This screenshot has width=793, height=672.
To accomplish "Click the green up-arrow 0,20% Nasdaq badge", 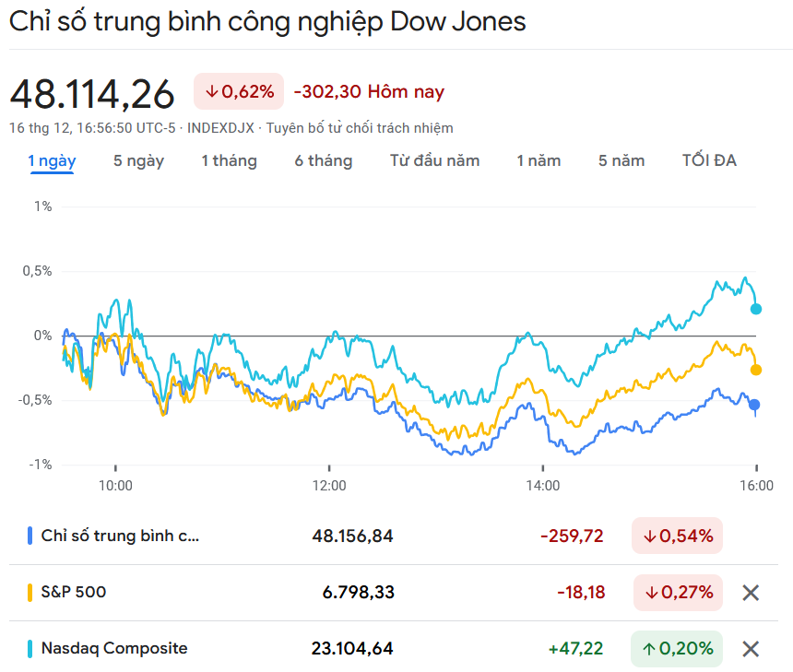I will [x=677, y=649].
